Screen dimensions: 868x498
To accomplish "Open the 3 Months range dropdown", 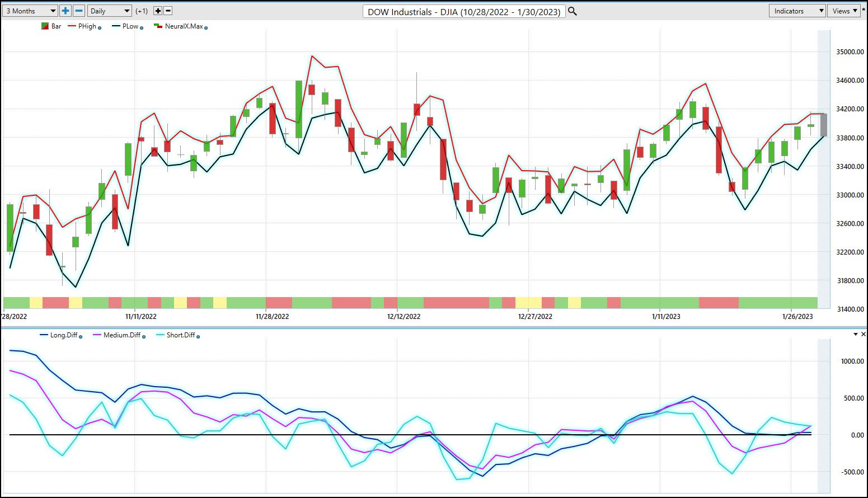I will coord(30,11).
